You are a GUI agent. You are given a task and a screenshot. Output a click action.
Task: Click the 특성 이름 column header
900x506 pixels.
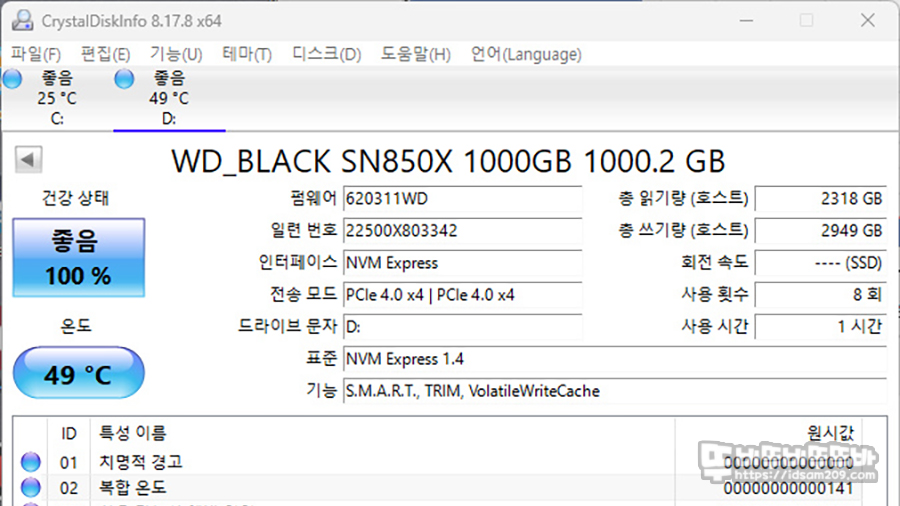click(x=133, y=433)
